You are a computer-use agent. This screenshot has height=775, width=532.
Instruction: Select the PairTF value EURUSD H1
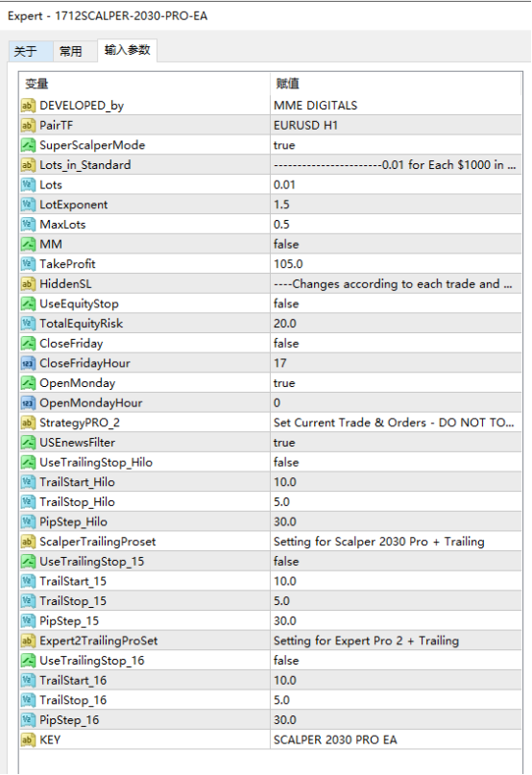(396, 125)
